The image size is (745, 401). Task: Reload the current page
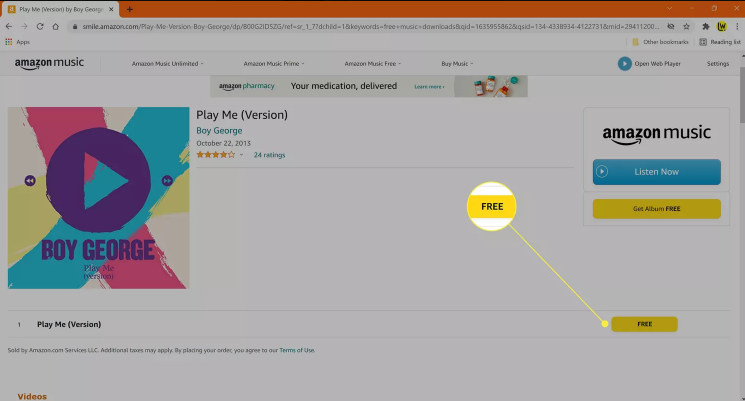point(40,27)
